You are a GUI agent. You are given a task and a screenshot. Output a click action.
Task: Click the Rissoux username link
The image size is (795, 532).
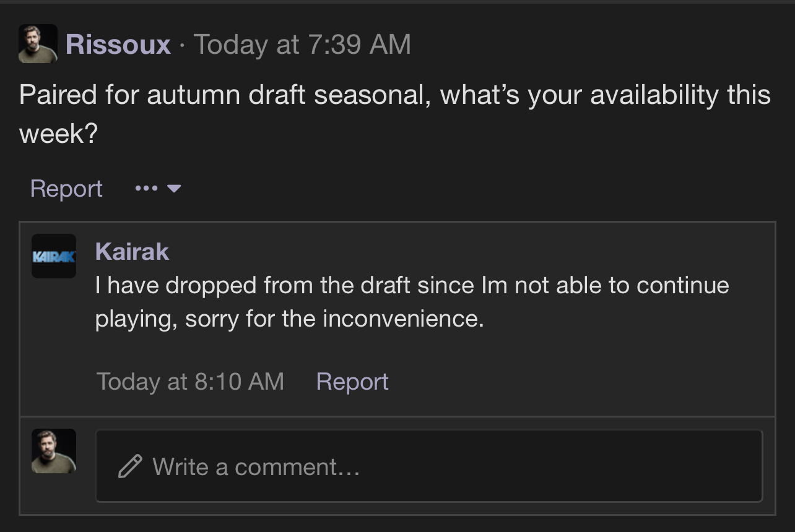click(x=118, y=45)
